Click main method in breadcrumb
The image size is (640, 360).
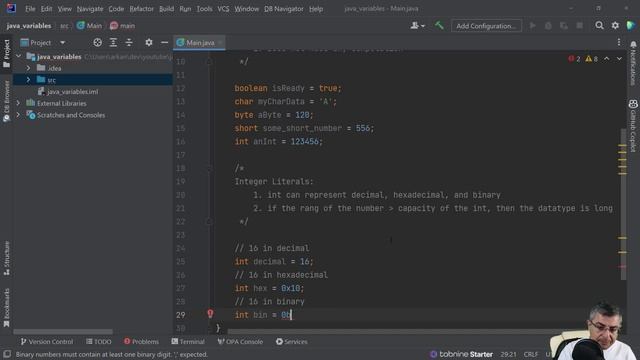coord(122,26)
